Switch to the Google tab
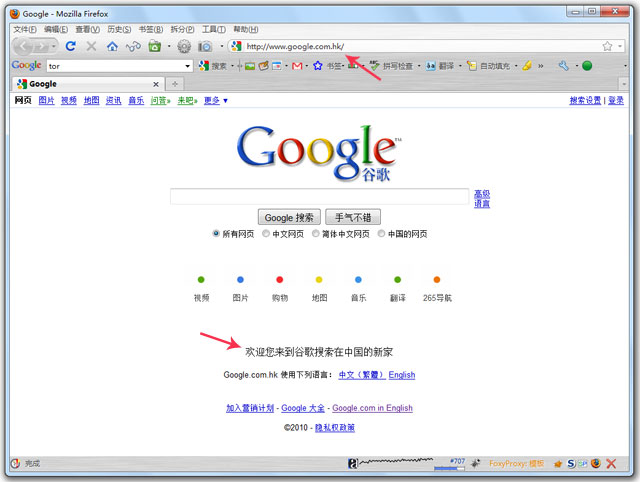 point(88,84)
